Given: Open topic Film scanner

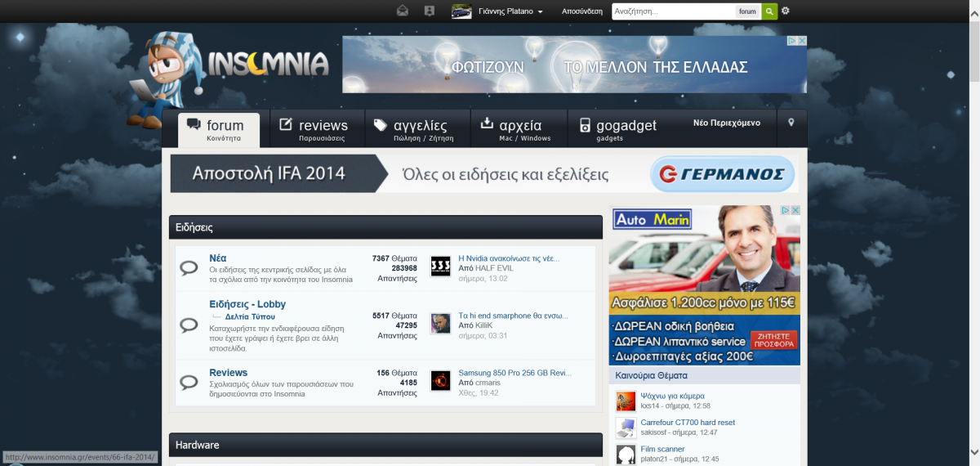Looking at the screenshot, I should pyautogui.click(x=663, y=449).
